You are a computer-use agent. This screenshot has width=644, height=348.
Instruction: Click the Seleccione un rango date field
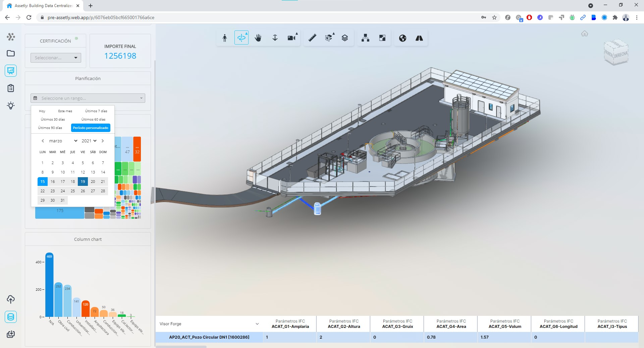click(88, 98)
